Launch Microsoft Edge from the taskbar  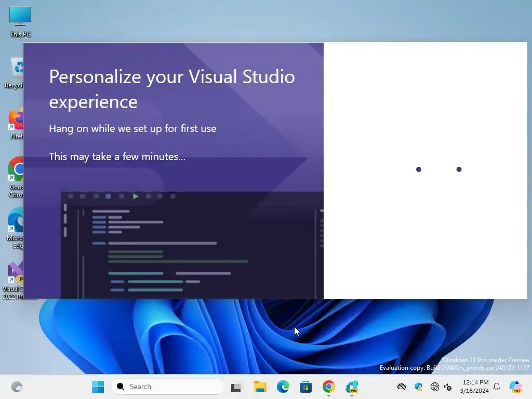click(x=283, y=387)
